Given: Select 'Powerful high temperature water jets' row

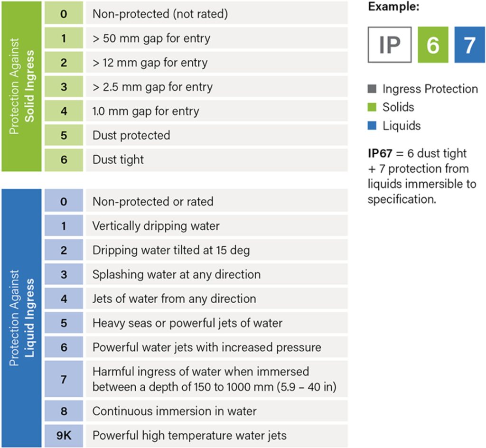Looking at the screenshot, I should coord(189,435).
